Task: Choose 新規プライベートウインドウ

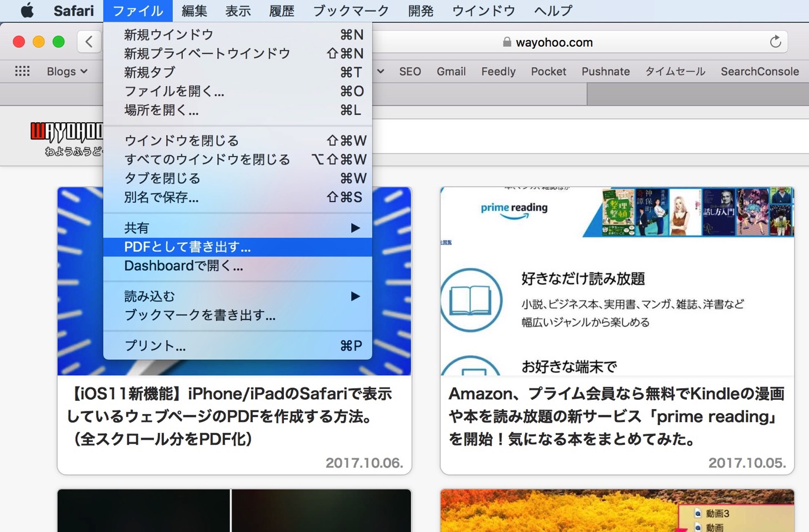Action: (238, 53)
